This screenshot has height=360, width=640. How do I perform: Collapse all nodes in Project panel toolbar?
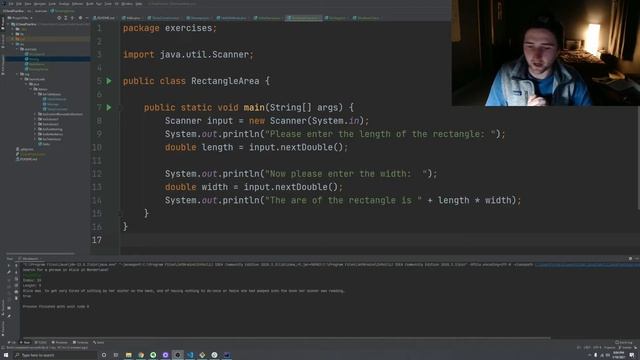pos(72,18)
